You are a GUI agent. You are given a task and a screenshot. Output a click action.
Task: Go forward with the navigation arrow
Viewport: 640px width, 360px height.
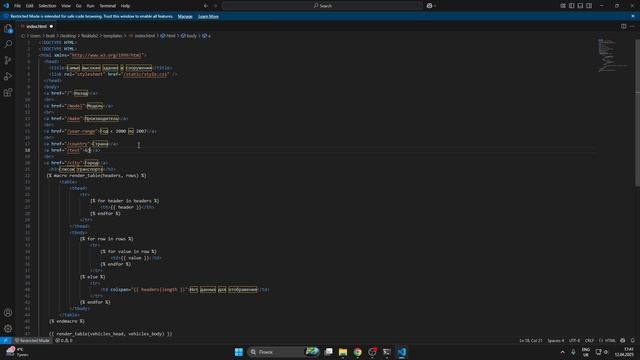tap(216, 6)
